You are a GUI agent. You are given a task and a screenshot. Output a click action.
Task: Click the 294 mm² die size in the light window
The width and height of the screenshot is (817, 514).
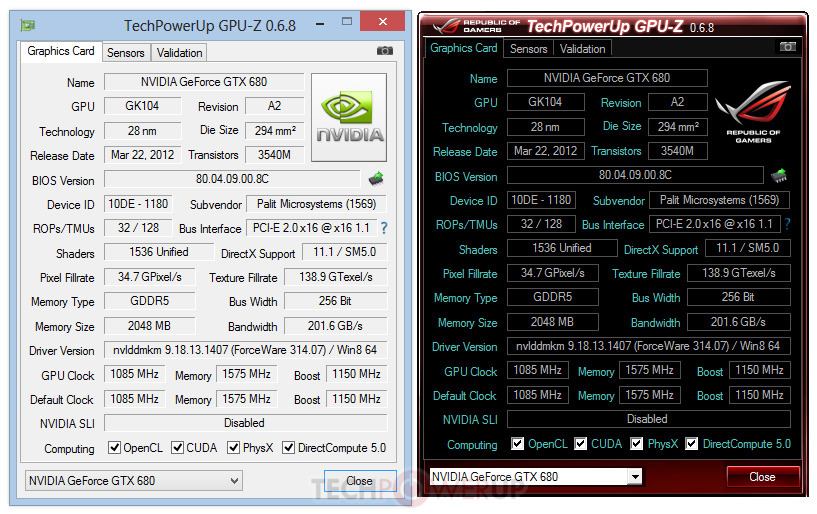click(x=275, y=131)
